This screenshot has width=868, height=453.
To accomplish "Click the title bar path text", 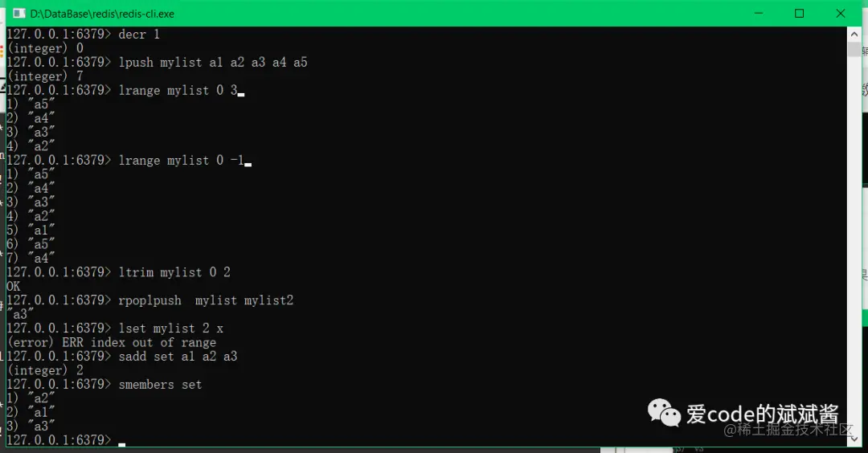I will coord(102,14).
